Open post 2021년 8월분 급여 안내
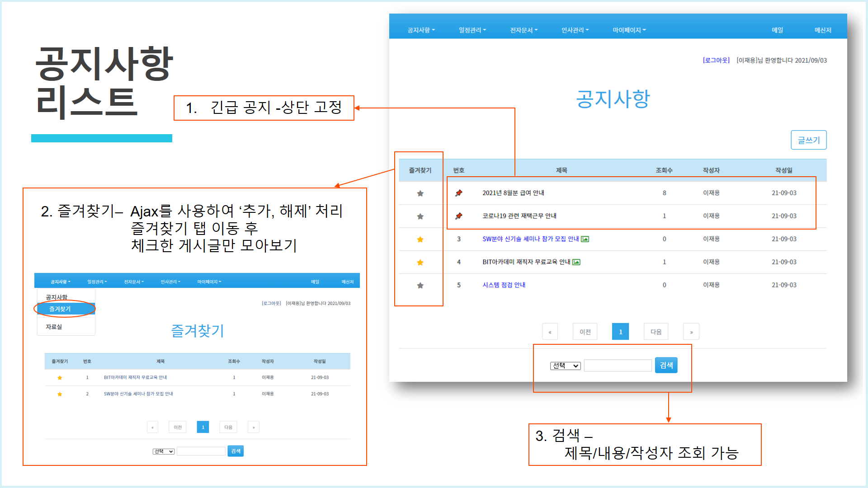The image size is (868, 488). (513, 193)
